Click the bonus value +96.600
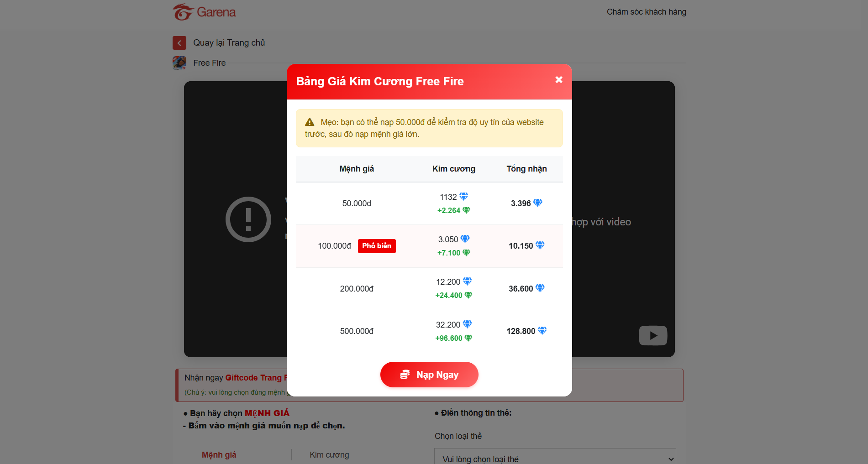Viewport: 868px width, 464px height. tap(449, 338)
